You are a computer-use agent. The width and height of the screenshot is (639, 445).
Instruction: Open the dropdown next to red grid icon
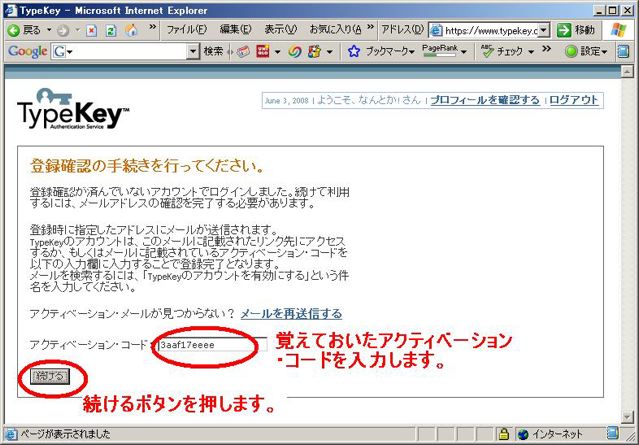tap(278, 52)
